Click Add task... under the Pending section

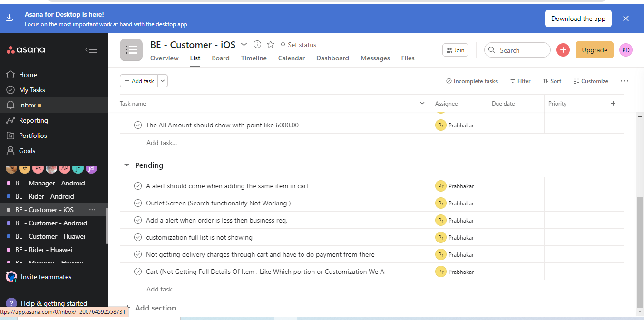[162, 289]
